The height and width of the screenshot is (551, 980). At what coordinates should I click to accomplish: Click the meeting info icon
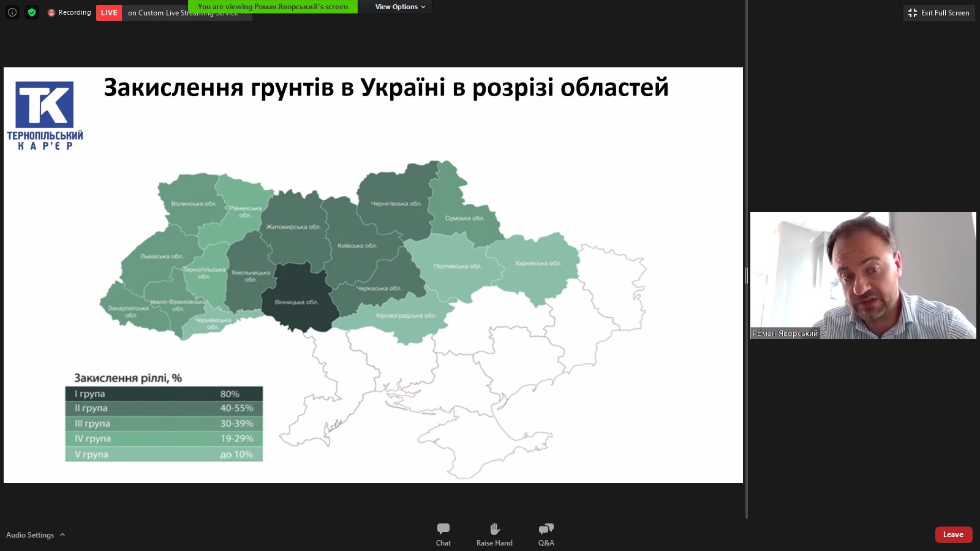[12, 12]
